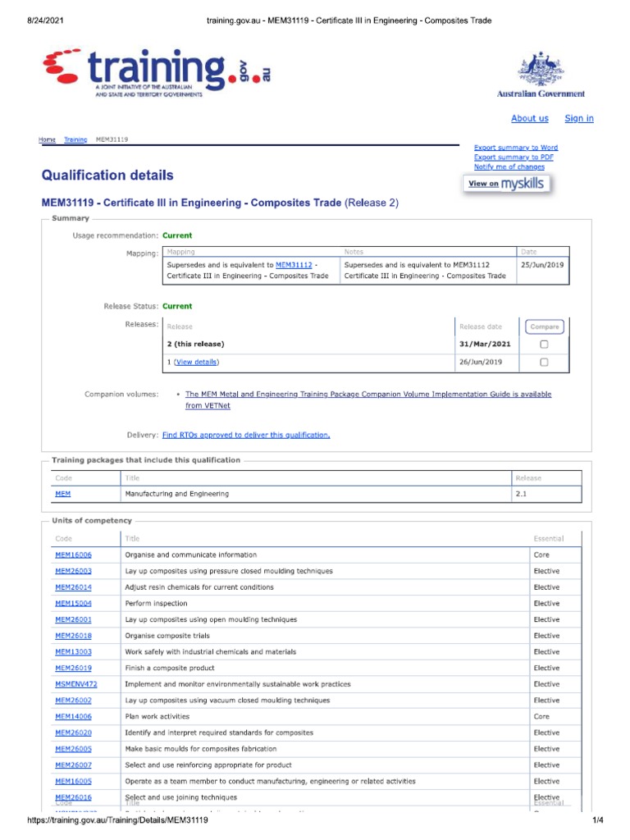630x840 pixels.
Task: Tick the compare checkbox for release 2
Action: click(x=544, y=344)
